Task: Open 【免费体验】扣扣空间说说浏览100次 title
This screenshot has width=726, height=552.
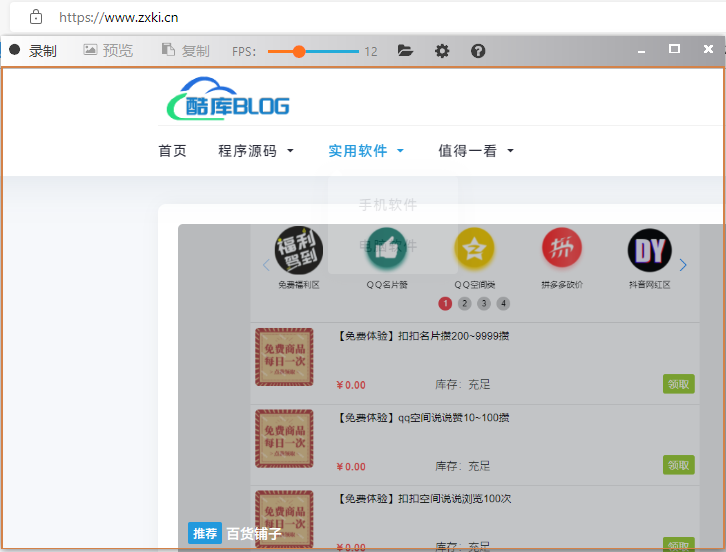Action: pos(424,499)
